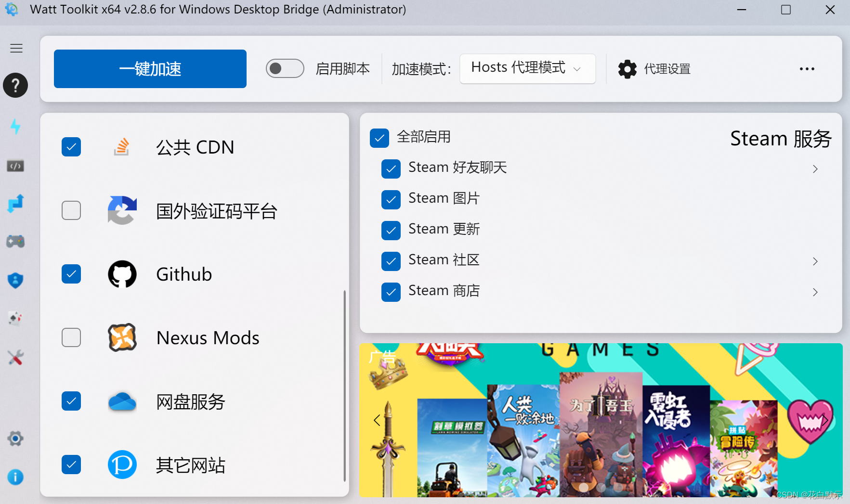The width and height of the screenshot is (850, 504).
Task: Toggle the 全部启用 checkbox
Action: coord(379,138)
